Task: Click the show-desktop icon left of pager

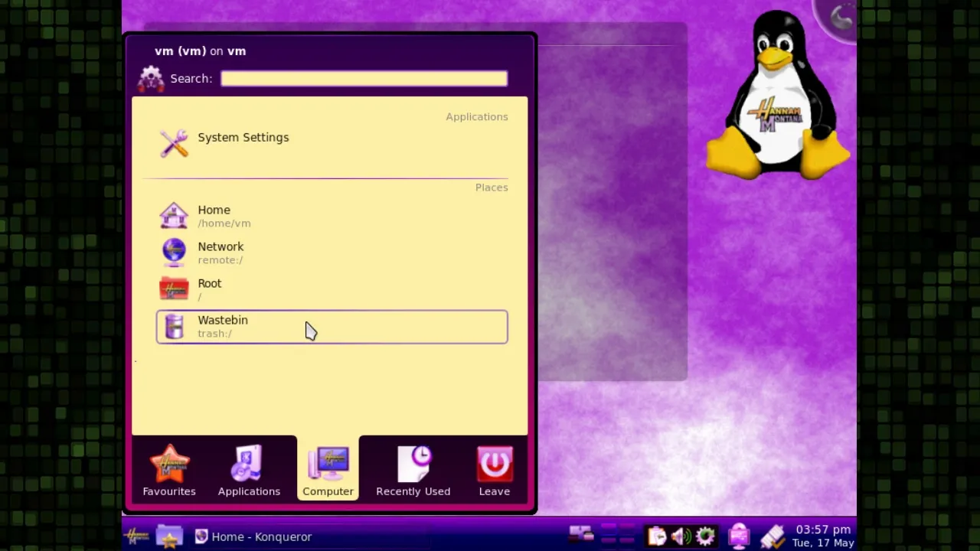Action: click(581, 533)
